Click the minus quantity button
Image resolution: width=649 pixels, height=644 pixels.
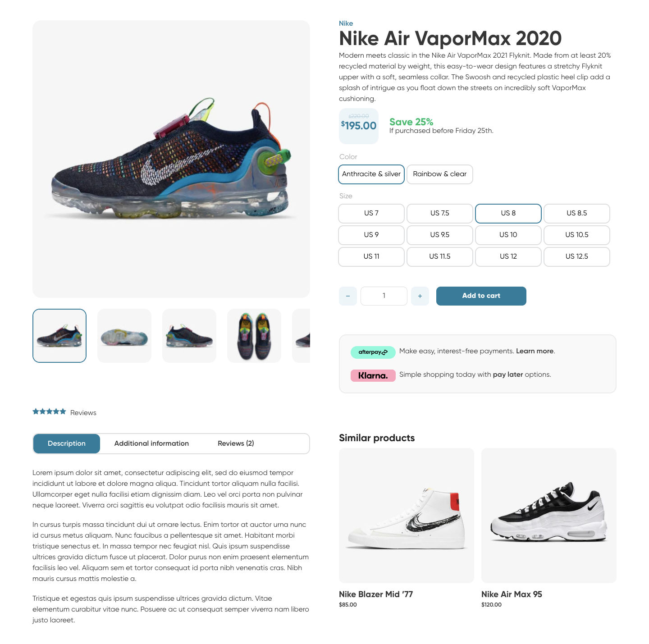point(347,296)
